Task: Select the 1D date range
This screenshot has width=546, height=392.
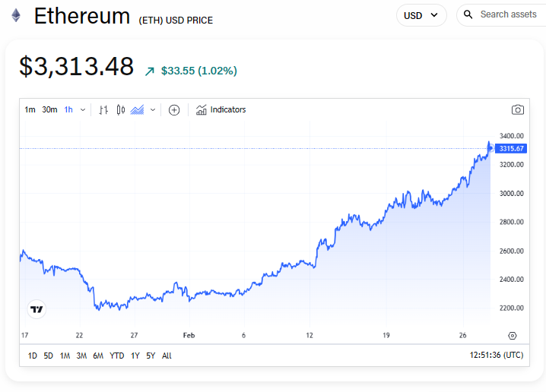Action: [33, 356]
